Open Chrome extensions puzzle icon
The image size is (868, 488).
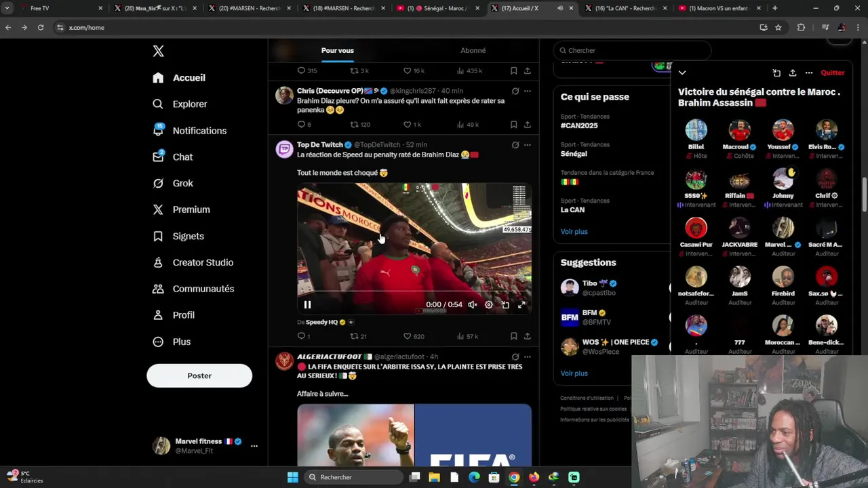tap(801, 27)
